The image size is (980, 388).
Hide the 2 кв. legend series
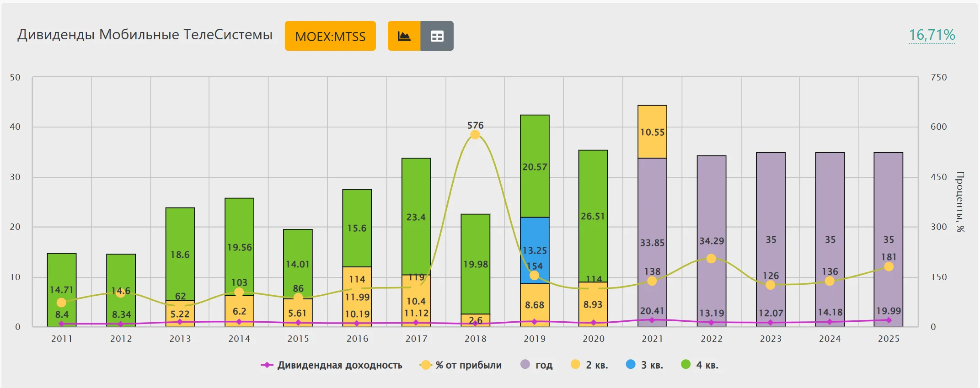point(589,365)
